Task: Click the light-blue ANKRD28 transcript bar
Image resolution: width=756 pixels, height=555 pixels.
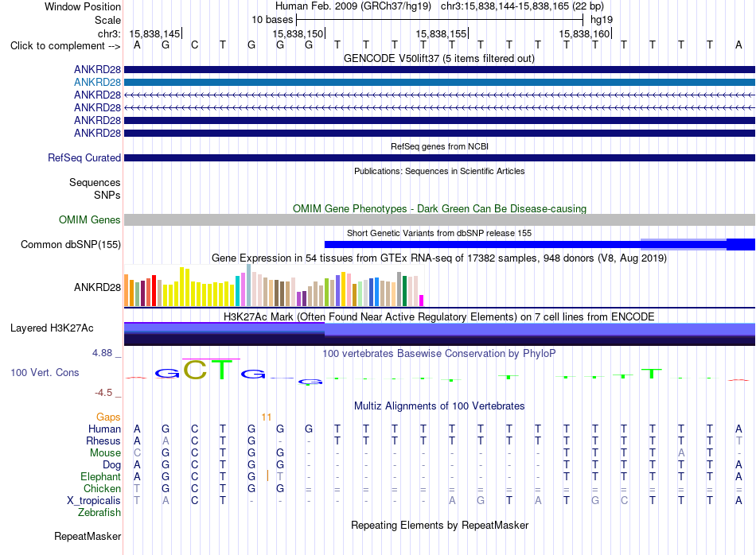Action: click(x=439, y=83)
